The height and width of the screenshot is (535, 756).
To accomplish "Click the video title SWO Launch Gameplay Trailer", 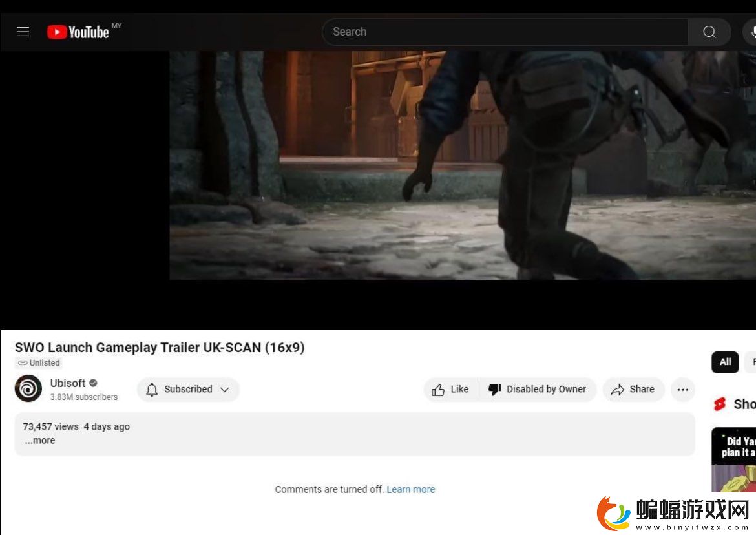I will tap(160, 348).
